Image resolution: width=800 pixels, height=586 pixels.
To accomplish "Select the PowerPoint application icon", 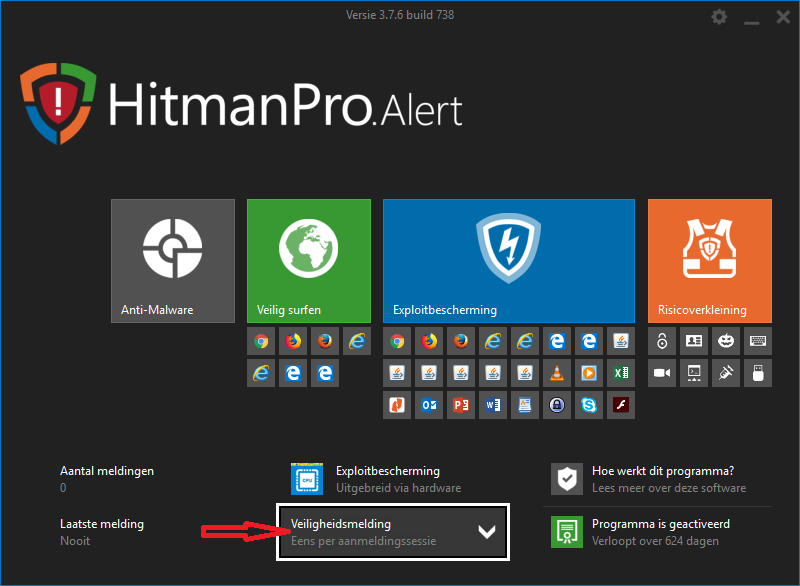I will point(461,405).
